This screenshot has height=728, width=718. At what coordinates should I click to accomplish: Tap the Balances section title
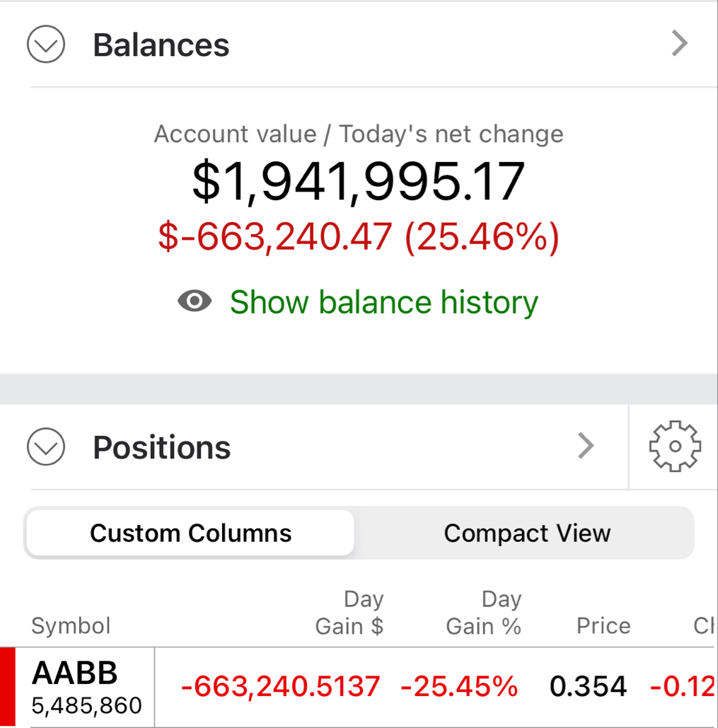(x=161, y=45)
